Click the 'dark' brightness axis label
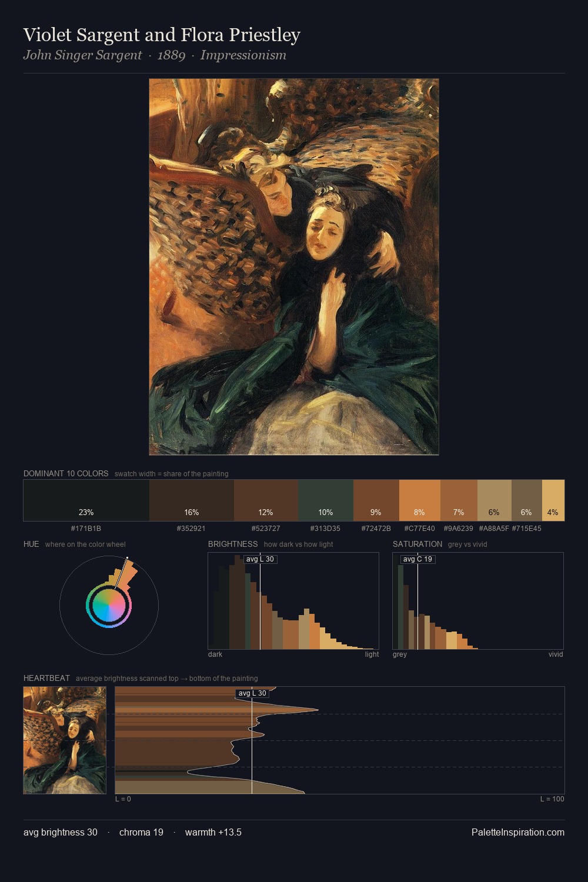 [x=215, y=654]
